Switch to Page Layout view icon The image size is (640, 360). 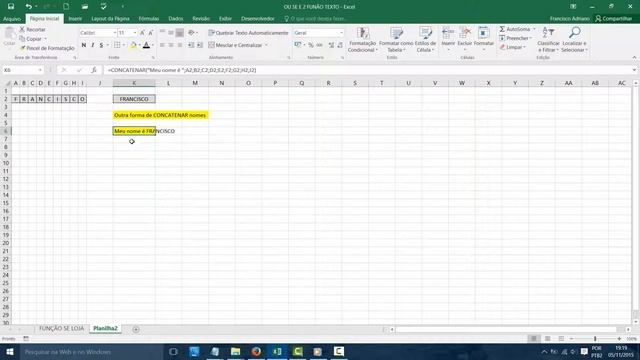547,339
